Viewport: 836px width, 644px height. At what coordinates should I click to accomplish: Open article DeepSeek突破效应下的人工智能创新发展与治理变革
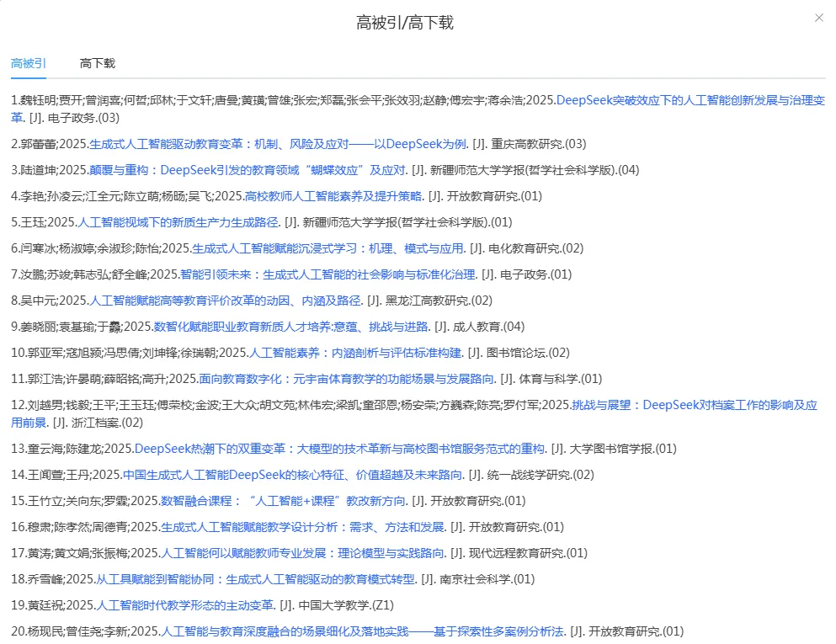[691, 100]
